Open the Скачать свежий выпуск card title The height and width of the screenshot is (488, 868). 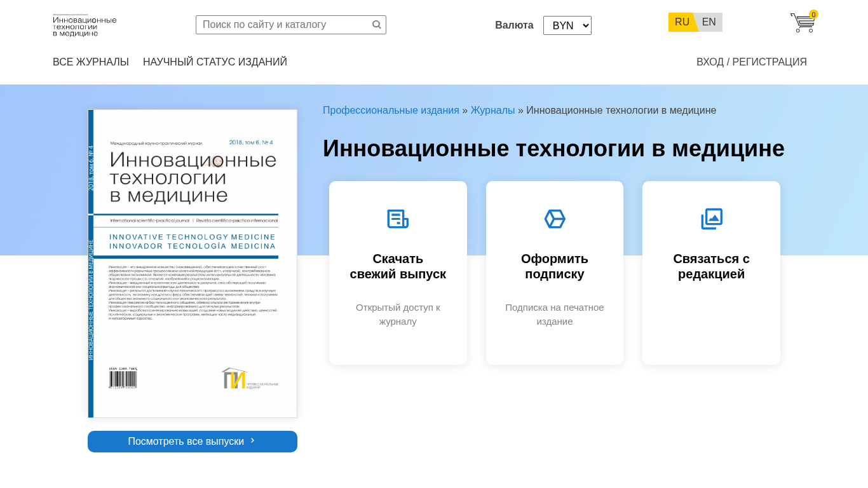pyautogui.click(x=398, y=267)
